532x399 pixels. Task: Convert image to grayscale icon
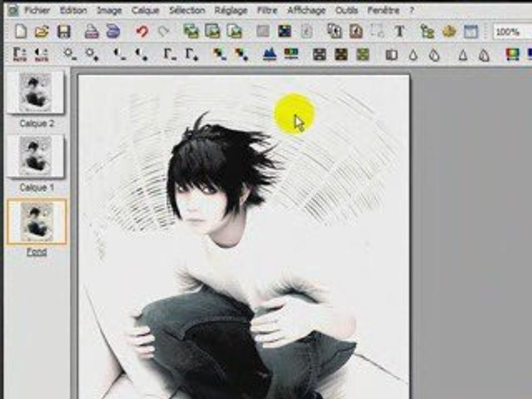(319, 54)
